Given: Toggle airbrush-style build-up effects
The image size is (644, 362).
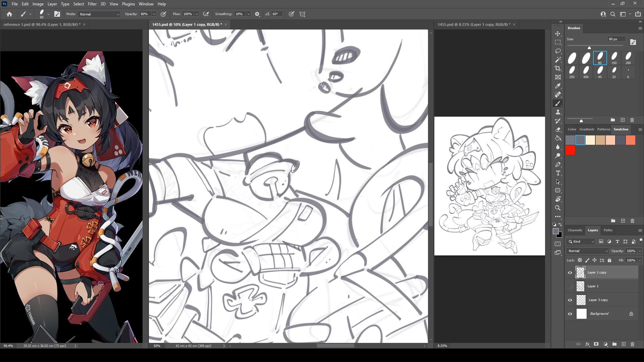Looking at the screenshot, I should pyautogui.click(x=206, y=14).
